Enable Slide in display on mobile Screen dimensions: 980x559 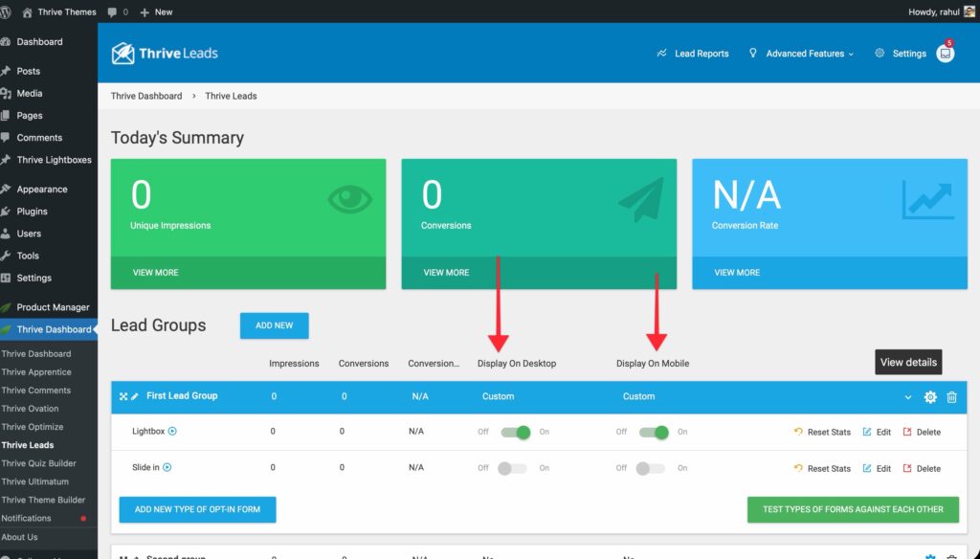pyautogui.click(x=653, y=469)
